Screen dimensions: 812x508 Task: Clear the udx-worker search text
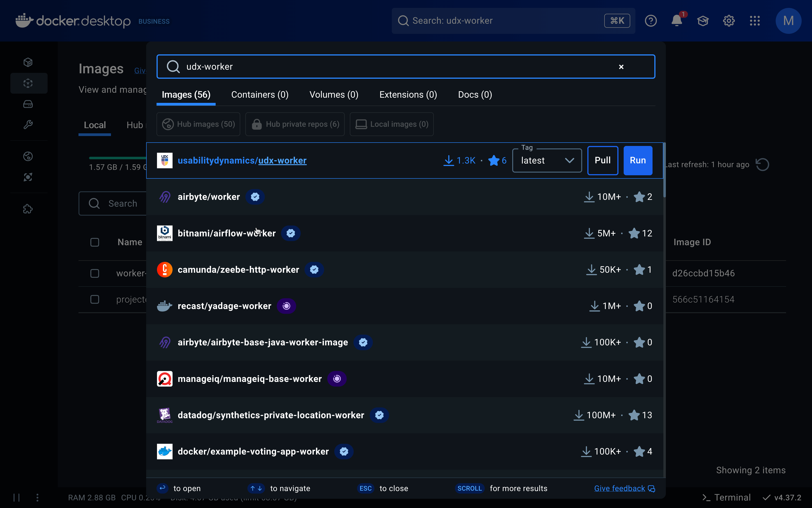(x=621, y=67)
